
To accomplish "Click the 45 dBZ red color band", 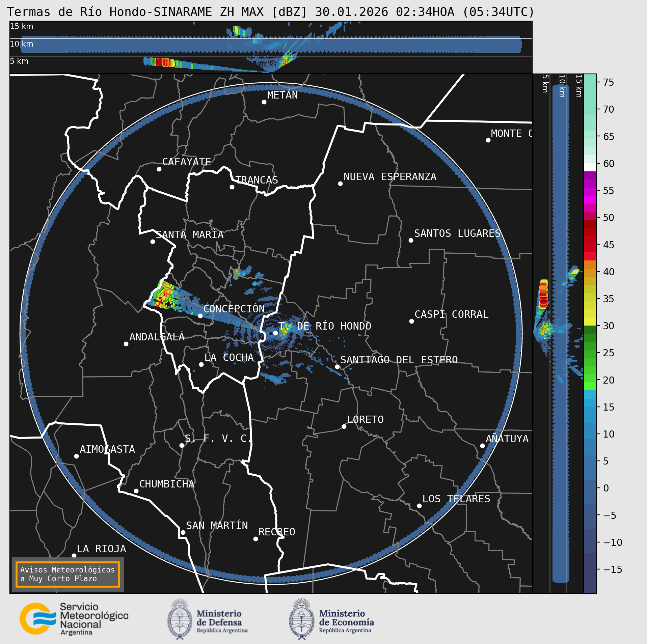I will [x=590, y=248].
